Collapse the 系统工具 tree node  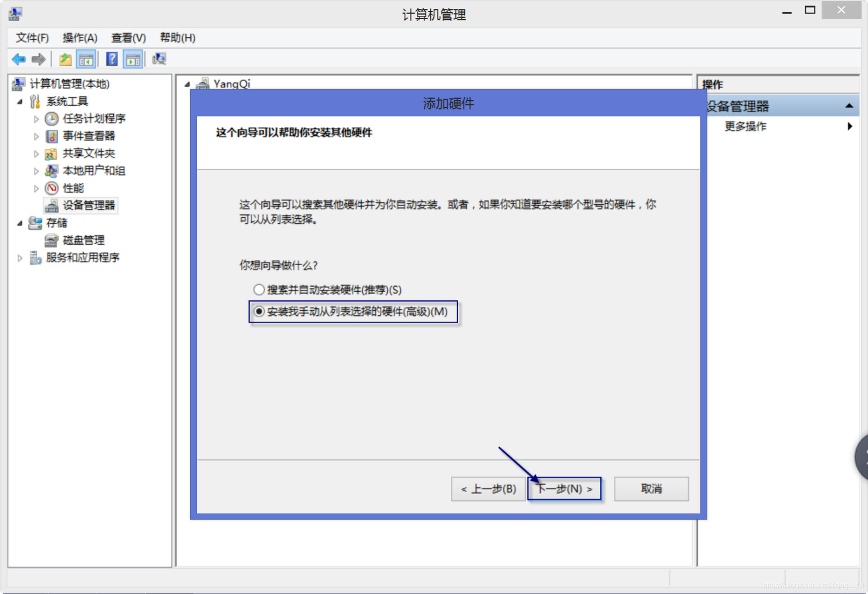[x=20, y=102]
